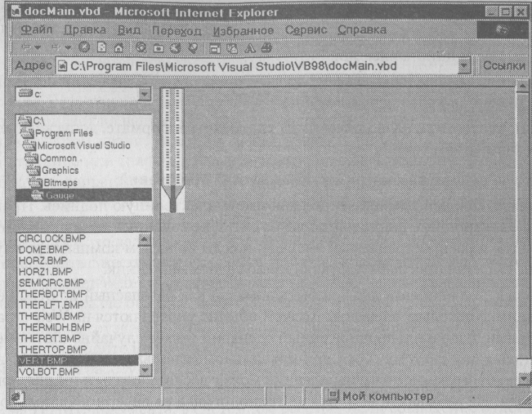The image size is (532, 414).
Task: Open the Справка menu
Action: pyautogui.click(x=362, y=30)
